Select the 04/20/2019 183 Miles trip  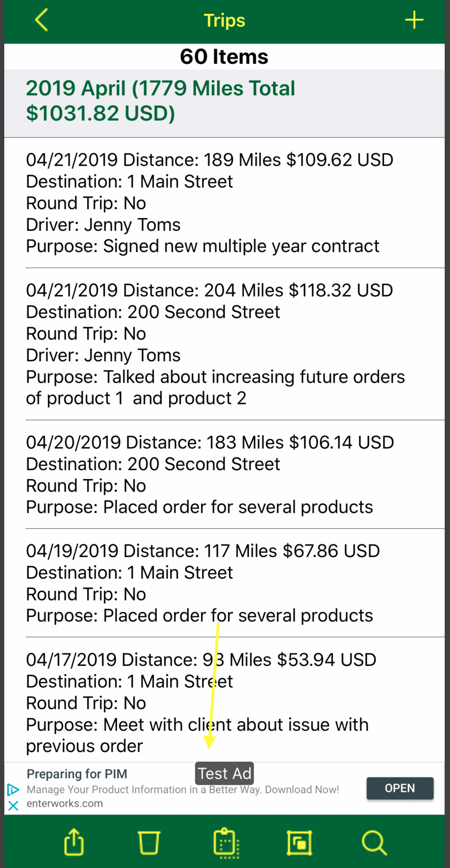pyautogui.click(x=224, y=474)
